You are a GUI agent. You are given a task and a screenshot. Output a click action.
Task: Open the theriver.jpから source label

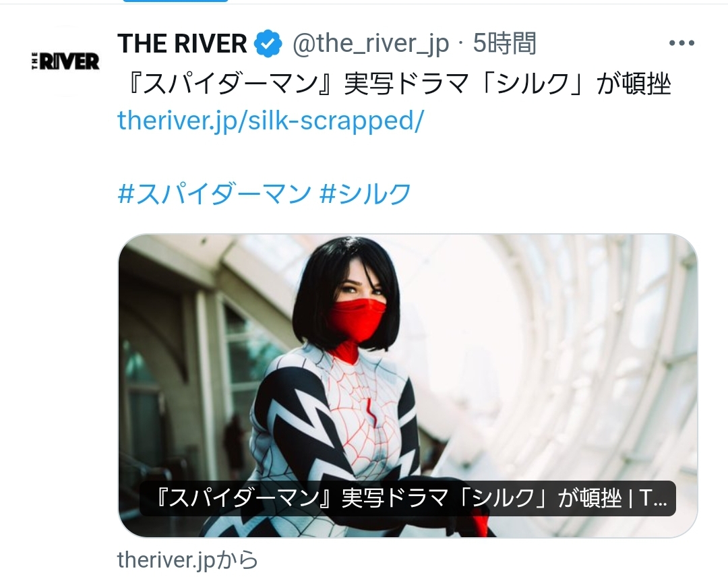(187, 559)
